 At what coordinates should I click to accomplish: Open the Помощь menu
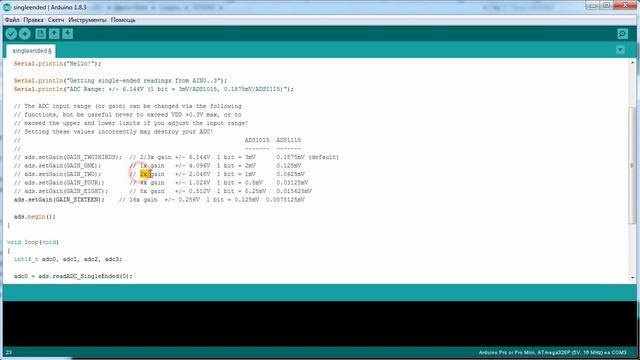point(123,20)
